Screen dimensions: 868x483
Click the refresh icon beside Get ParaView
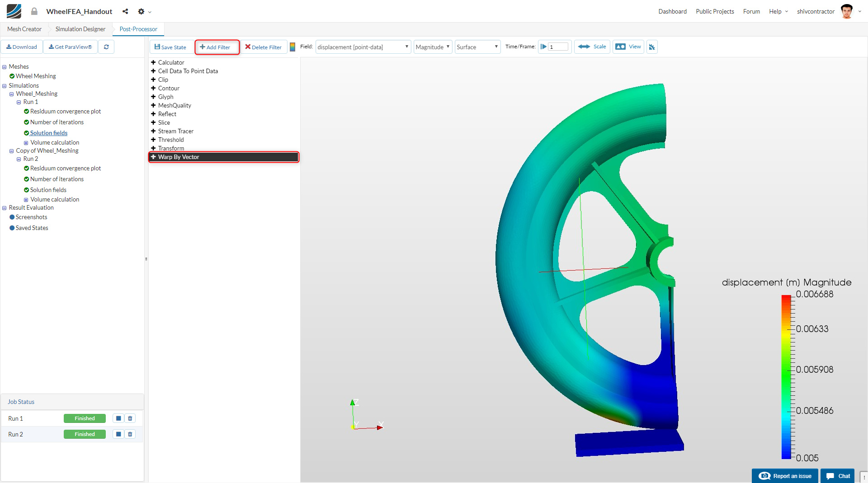(x=106, y=47)
